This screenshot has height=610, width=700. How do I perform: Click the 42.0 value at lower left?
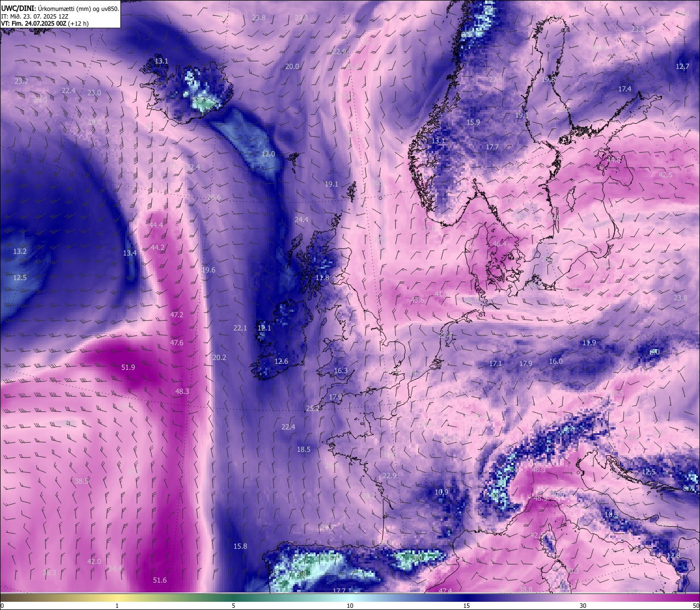pos(94,561)
